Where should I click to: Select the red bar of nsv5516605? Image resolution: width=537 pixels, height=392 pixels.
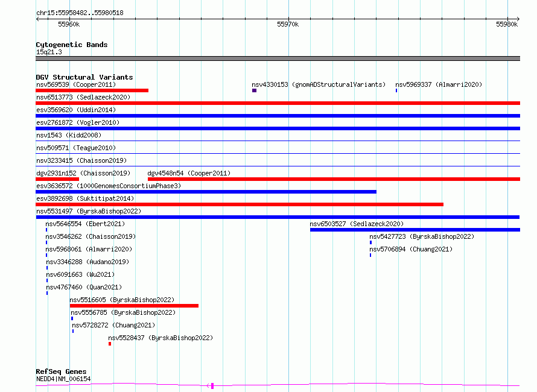pos(134,306)
